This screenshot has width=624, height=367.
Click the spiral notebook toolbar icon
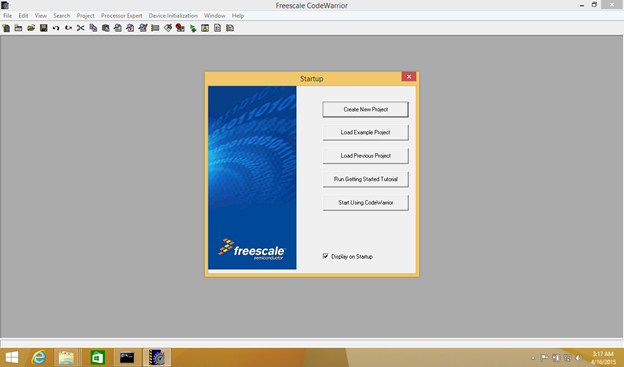(x=155, y=28)
